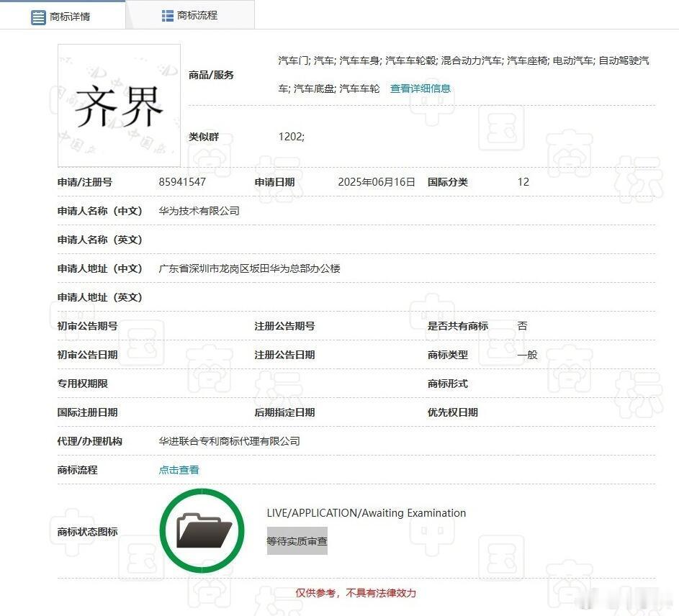The image size is (679, 616).
Task: Open the 商标详情 tab
Action: click(63, 16)
